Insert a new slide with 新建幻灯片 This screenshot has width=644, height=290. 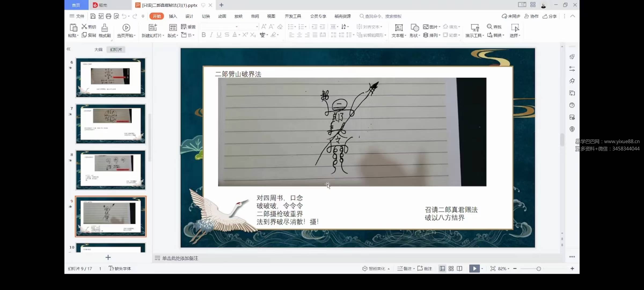coord(152,30)
